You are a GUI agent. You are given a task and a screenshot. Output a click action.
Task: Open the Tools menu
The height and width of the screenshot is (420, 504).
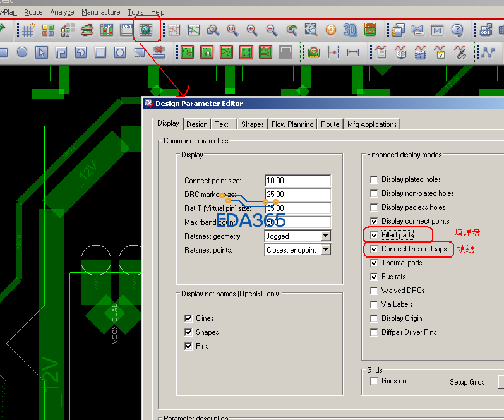pyautogui.click(x=136, y=12)
